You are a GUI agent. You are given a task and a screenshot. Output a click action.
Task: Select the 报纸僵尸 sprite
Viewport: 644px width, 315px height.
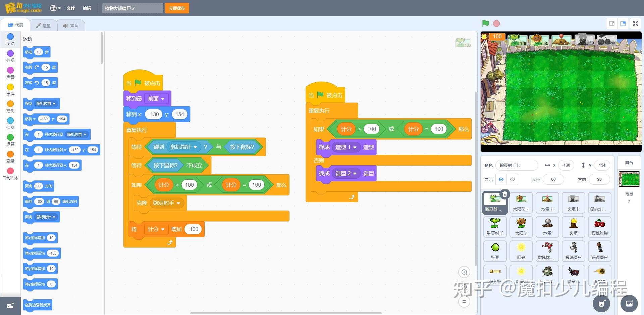[574, 251]
